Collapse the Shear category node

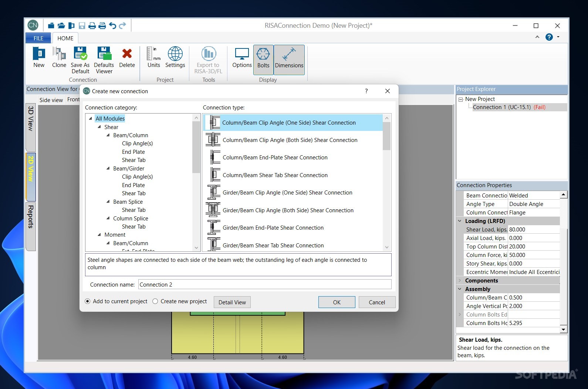[x=99, y=127]
